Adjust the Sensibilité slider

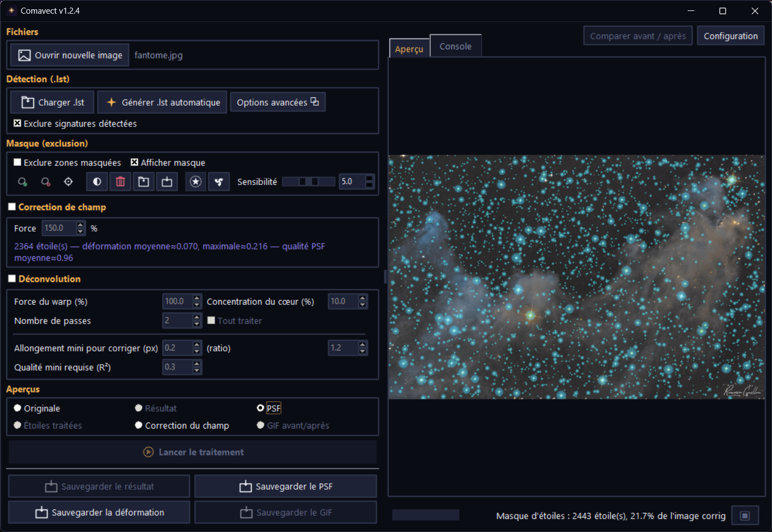click(x=309, y=182)
